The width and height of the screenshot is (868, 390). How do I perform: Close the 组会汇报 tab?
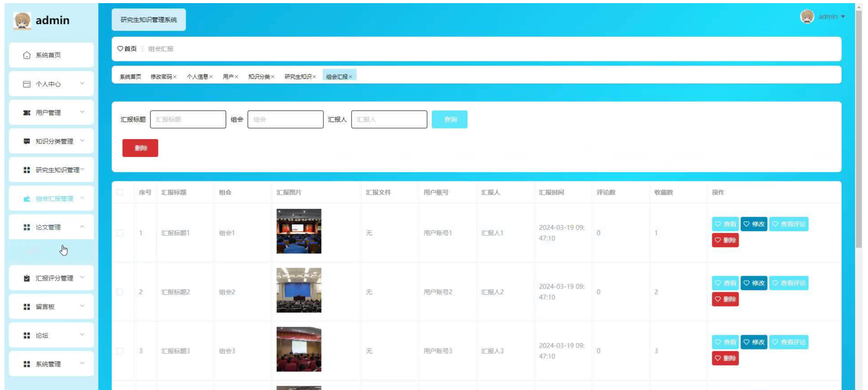(351, 77)
